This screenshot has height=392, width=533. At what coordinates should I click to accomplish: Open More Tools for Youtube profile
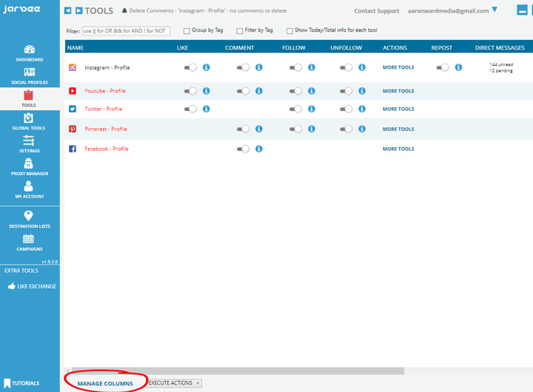coord(398,91)
